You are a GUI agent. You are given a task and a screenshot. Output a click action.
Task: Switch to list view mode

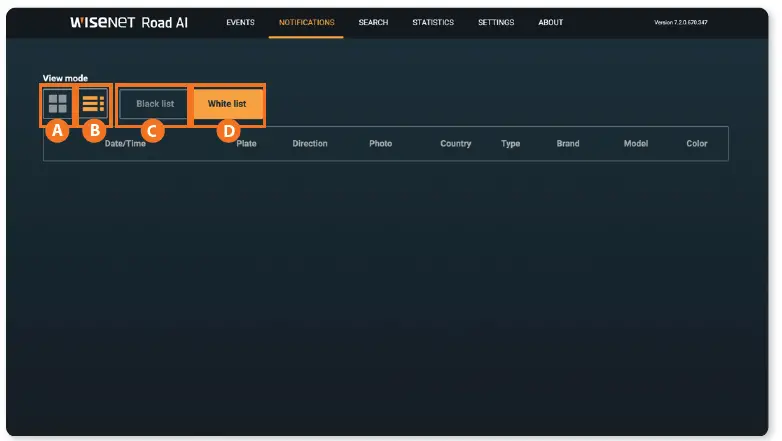93,104
